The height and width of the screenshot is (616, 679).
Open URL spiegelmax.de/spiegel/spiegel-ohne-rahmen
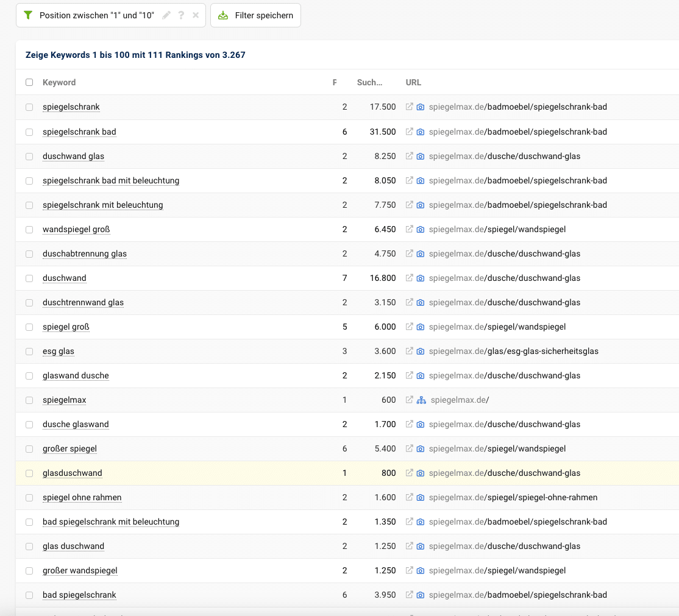(x=513, y=497)
